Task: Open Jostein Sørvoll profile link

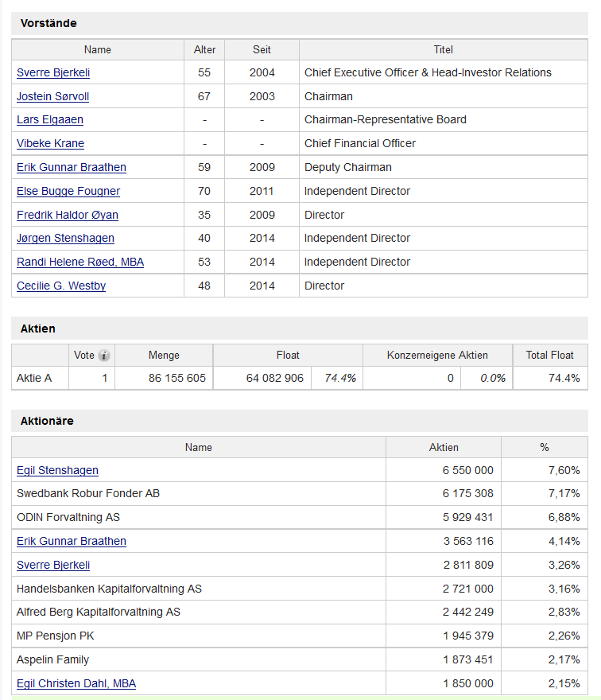Action: coord(52,96)
